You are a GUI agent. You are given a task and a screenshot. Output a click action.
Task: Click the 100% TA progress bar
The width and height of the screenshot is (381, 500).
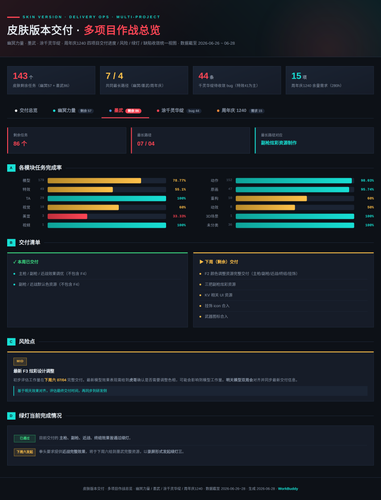click(107, 198)
